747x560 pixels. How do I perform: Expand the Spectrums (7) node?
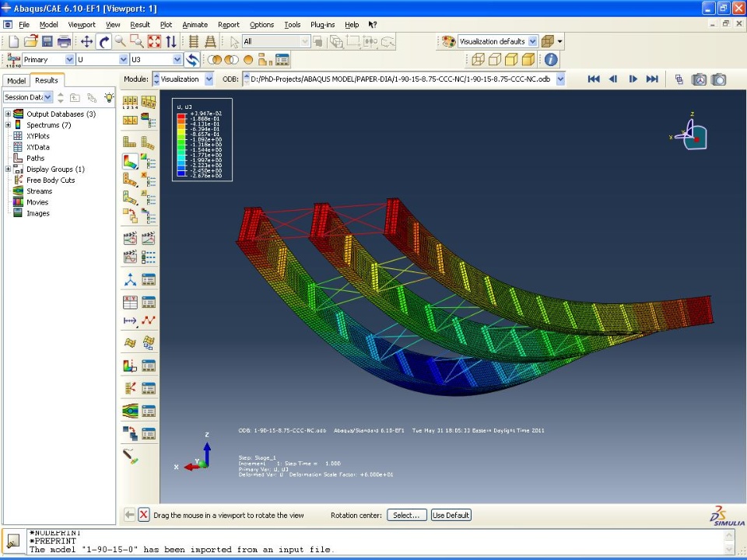(x=8, y=124)
